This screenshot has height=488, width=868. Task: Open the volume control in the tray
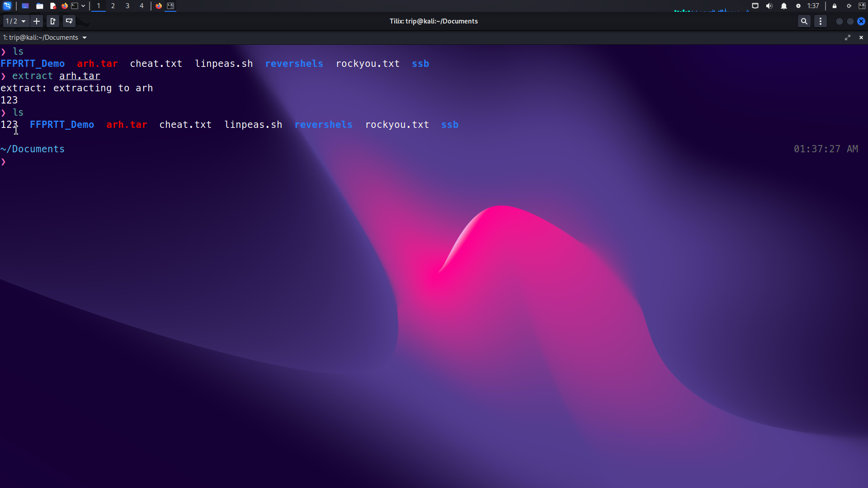tap(769, 6)
